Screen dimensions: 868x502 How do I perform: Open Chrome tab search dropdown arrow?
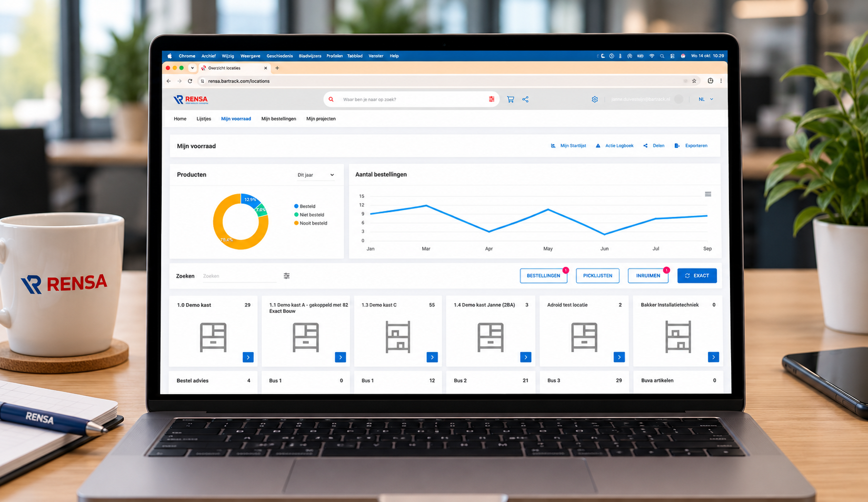tap(193, 68)
